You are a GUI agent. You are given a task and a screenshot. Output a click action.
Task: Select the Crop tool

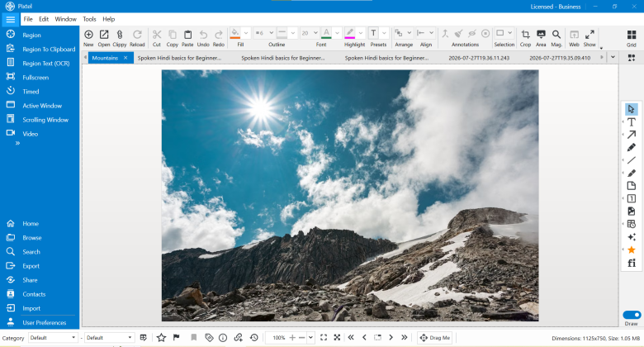525,38
